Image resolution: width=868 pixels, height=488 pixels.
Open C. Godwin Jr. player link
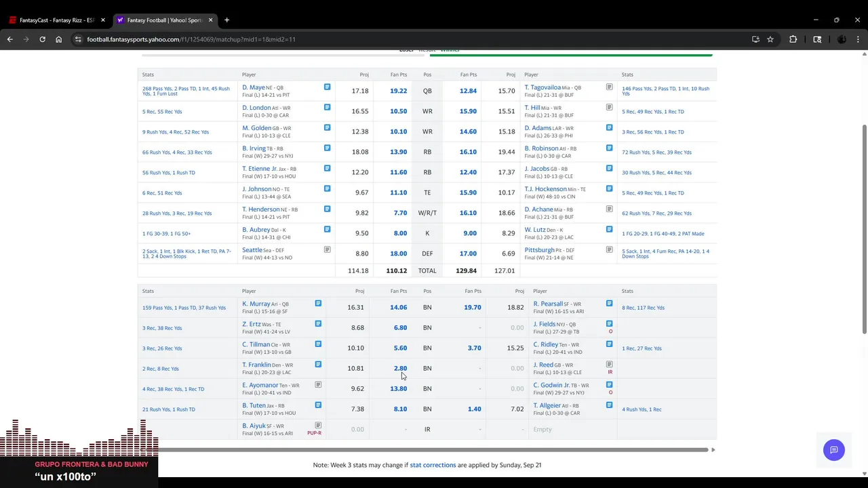[x=551, y=385]
